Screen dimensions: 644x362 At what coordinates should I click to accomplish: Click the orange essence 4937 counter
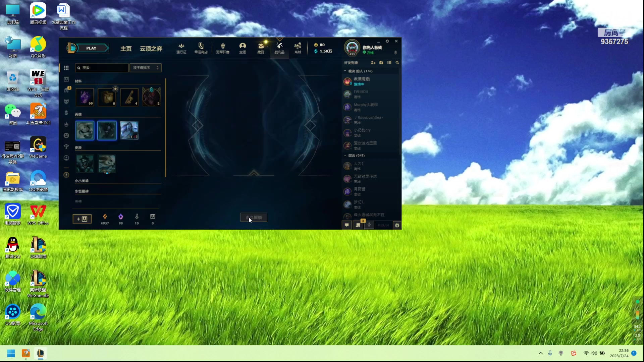pyautogui.click(x=105, y=219)
